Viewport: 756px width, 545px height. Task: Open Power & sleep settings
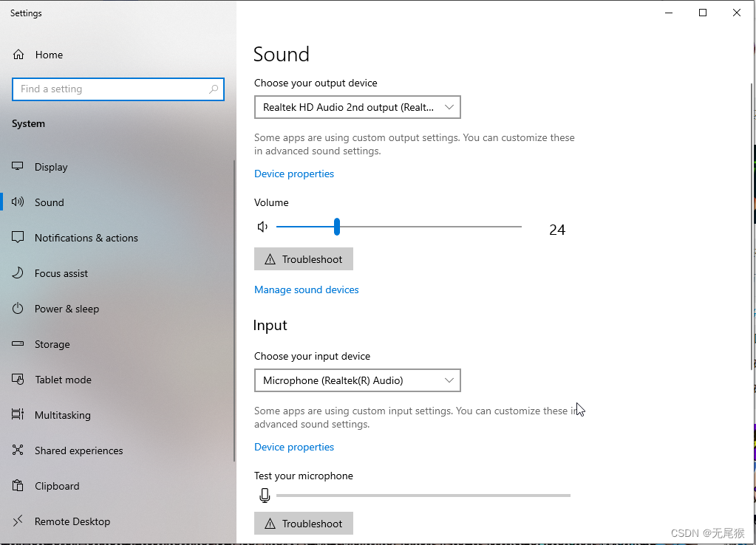(x=67, y=308)
